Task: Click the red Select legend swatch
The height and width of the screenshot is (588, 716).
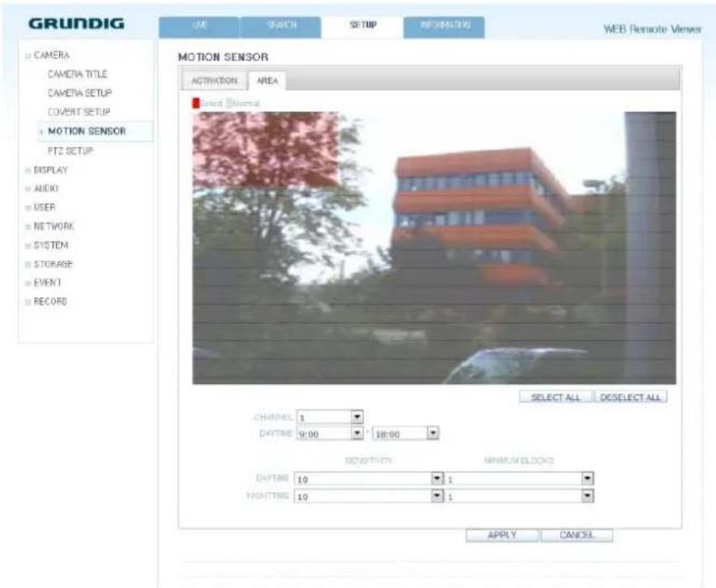Action: (x=196, y=103)
